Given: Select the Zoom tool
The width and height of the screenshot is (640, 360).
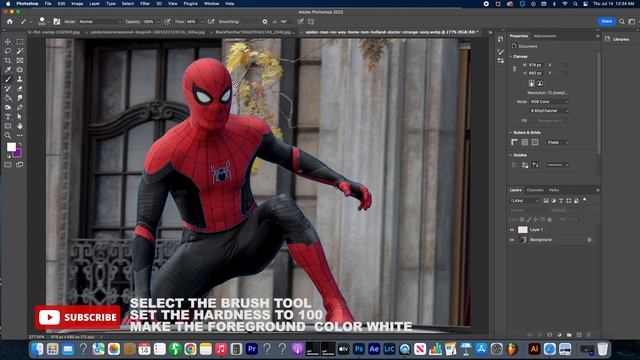Looking at the screenshot, I should [8, 136].
